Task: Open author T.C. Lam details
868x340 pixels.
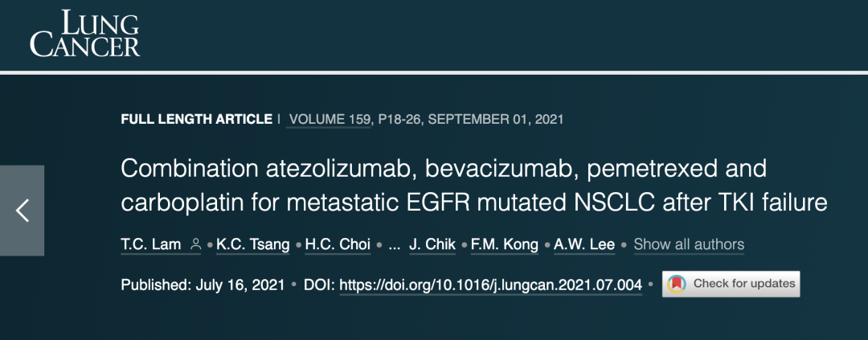Action: click(151, 244)
